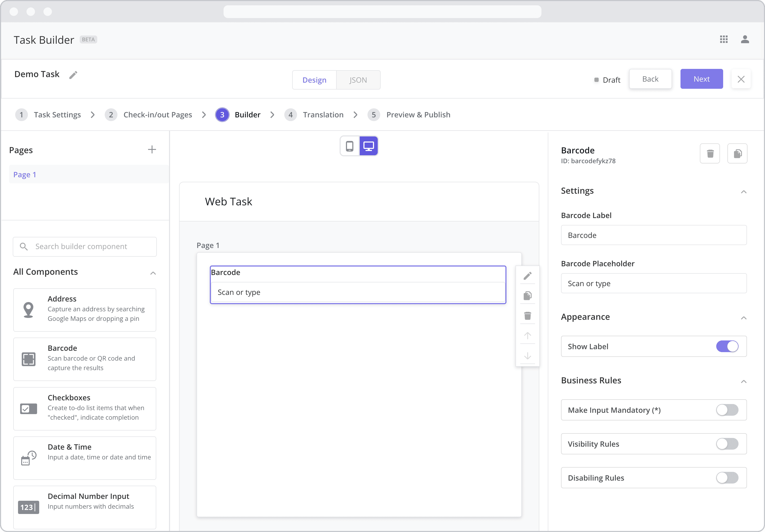Copy component from floating toolbar

coord(527,296)
